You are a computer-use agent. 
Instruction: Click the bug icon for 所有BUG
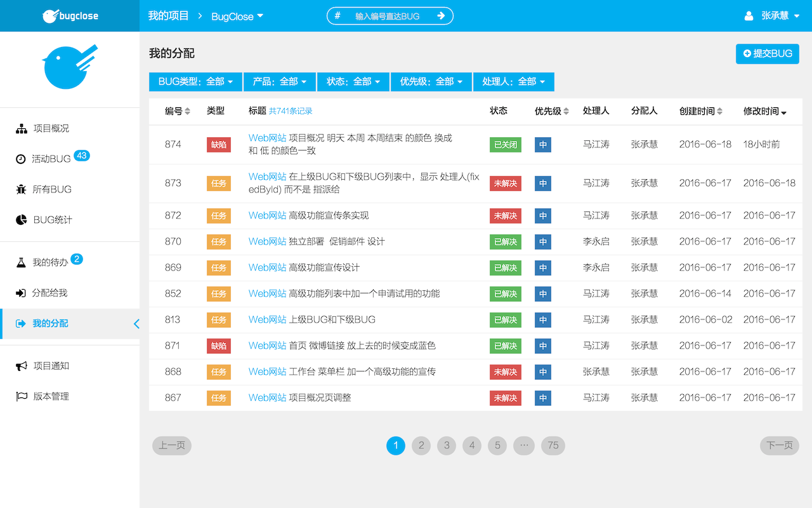click(21, 189)
